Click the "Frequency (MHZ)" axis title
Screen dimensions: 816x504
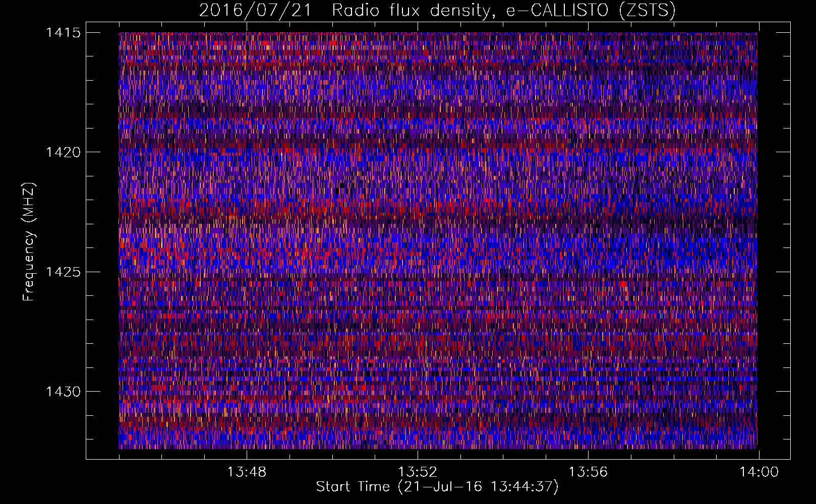29,242
